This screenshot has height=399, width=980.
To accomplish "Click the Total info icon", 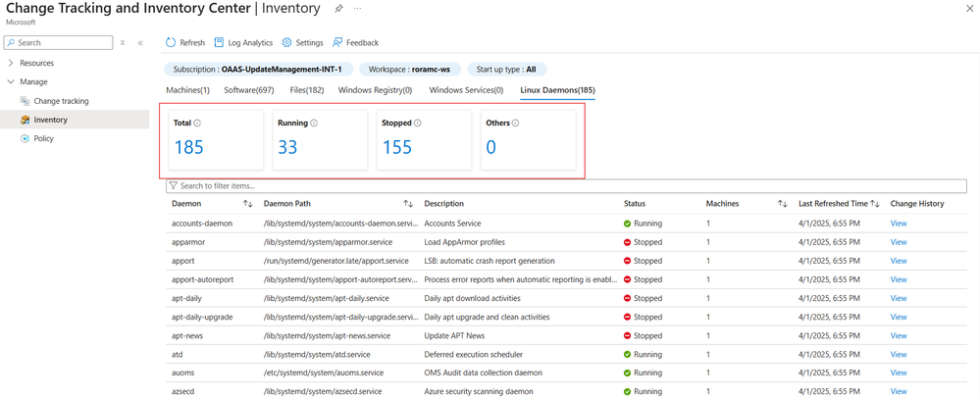I will coord(196,123).
